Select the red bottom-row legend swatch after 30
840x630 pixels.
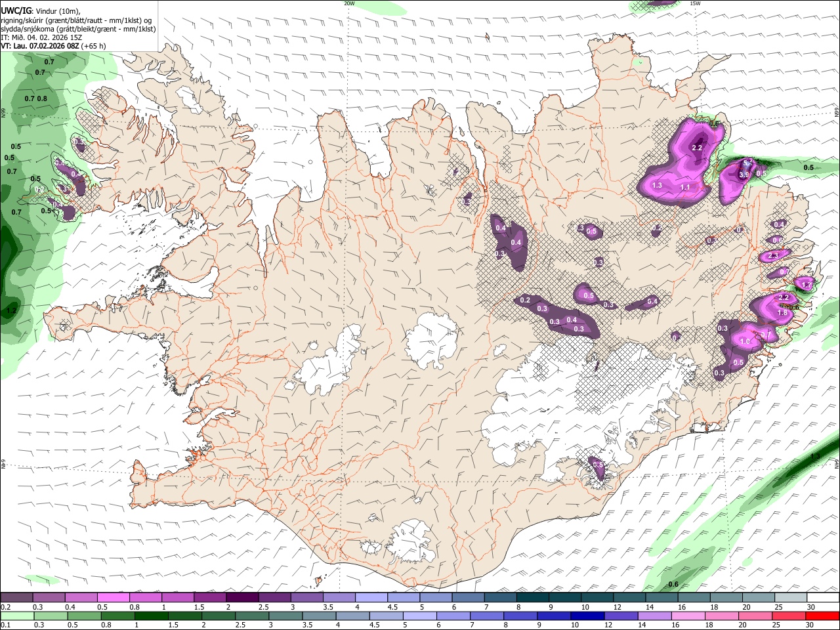[x=822, y=616]
